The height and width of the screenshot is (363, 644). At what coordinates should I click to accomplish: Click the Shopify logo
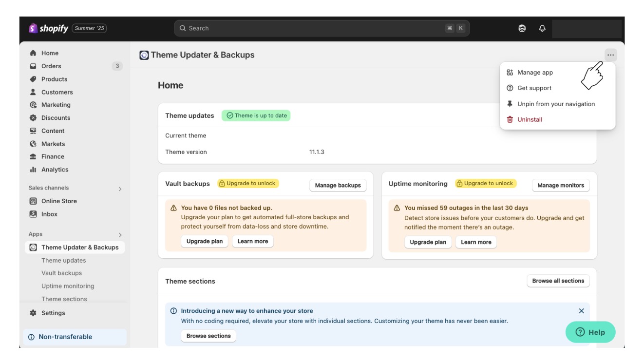pos(48,28)
